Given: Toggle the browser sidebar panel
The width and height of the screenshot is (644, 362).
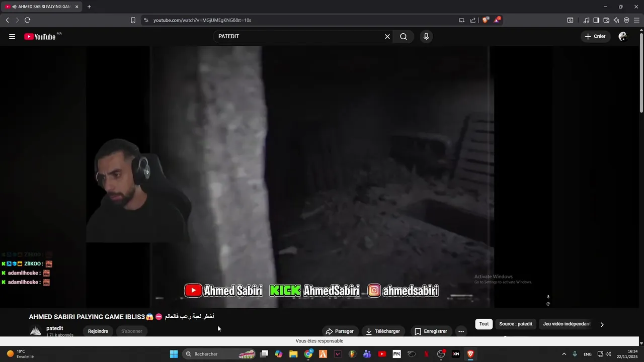Looking at the screenshot, I should click(596, 20).
